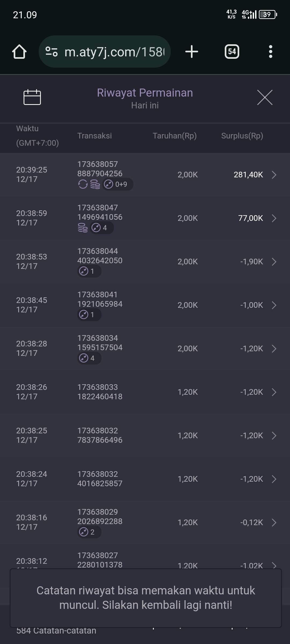Tap the site settings icon in address bar
Screen dimensions: 290x644
coord(52,52)
